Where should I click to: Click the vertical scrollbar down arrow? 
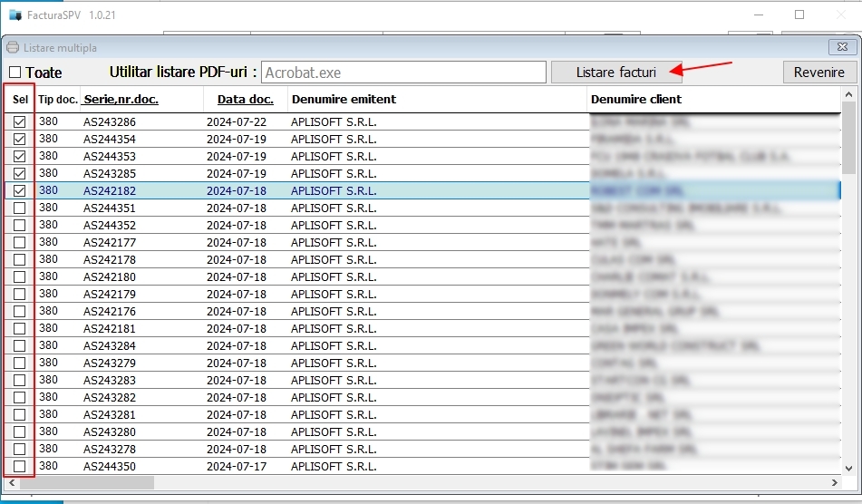pos(848,468)
